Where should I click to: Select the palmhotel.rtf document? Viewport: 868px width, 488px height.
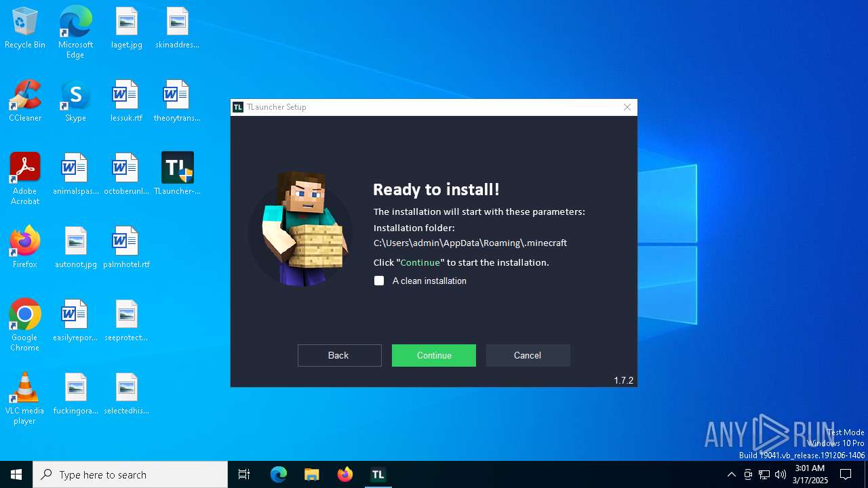click(x=127, y=248)
